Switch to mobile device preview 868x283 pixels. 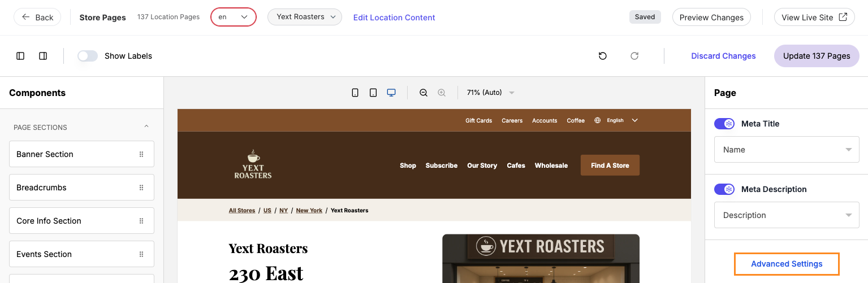[x=355, y=93]
